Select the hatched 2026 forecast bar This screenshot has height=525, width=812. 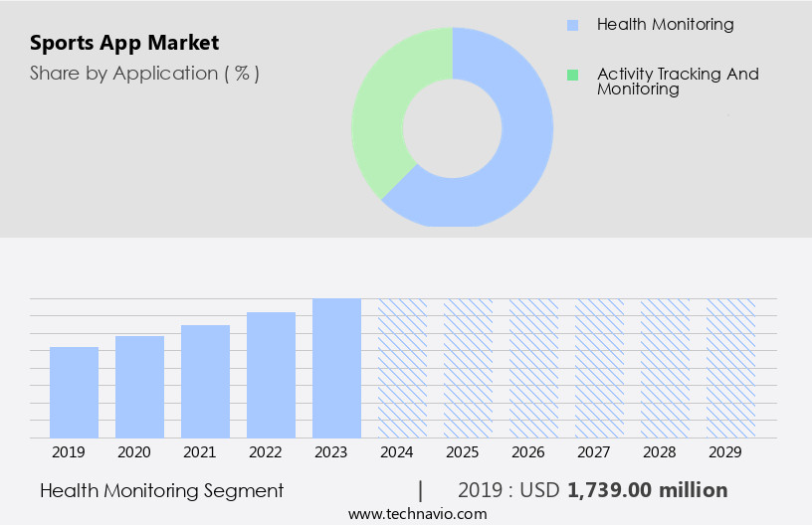(x=533, y=368)
